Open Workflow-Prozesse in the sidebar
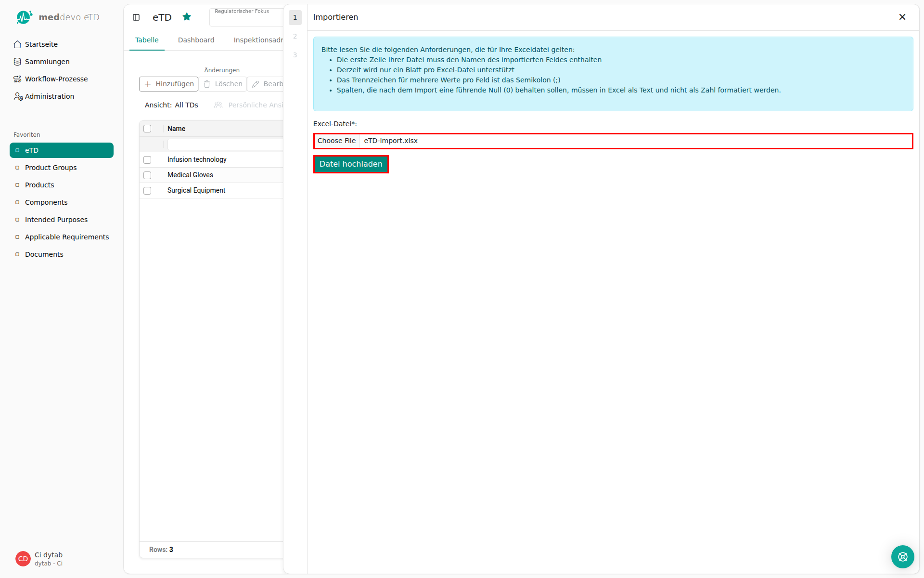 click(x=56, y=79)
